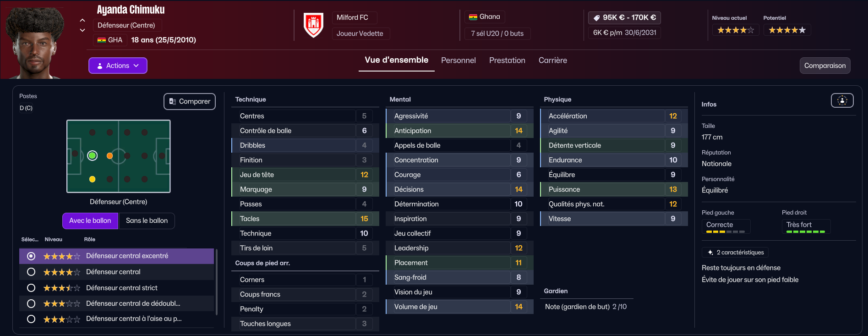Click the green selected position dot on pitch

tap(93, 156)
